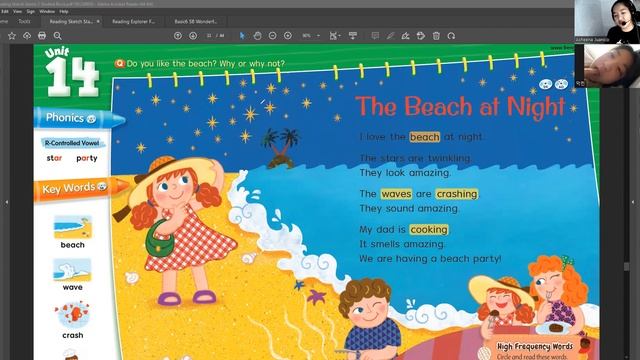Click the page number input field
Viewport: 640px width, 360px height.
209,36
